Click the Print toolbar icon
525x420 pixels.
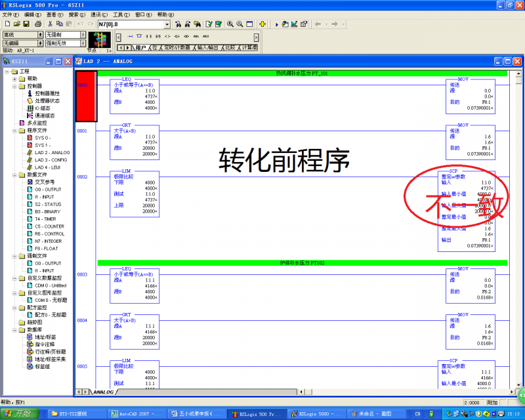click(x=38, y=24)
